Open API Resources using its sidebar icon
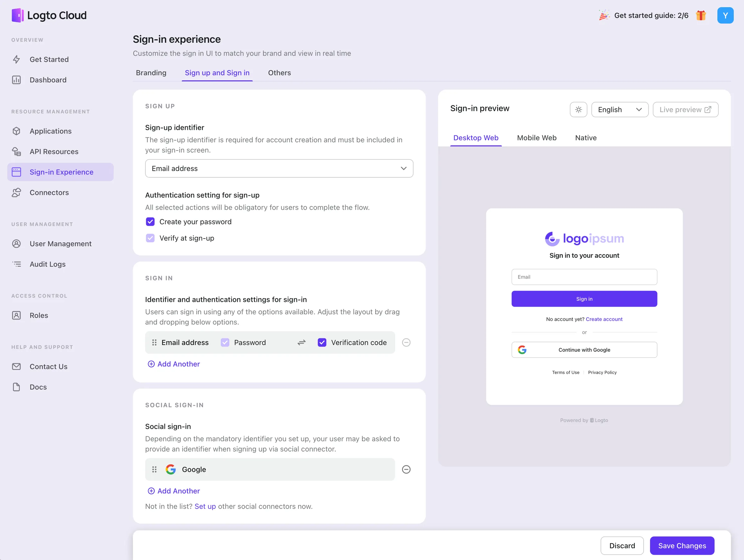This screenshot has height=560, width=744. click(x=17, y=151)
